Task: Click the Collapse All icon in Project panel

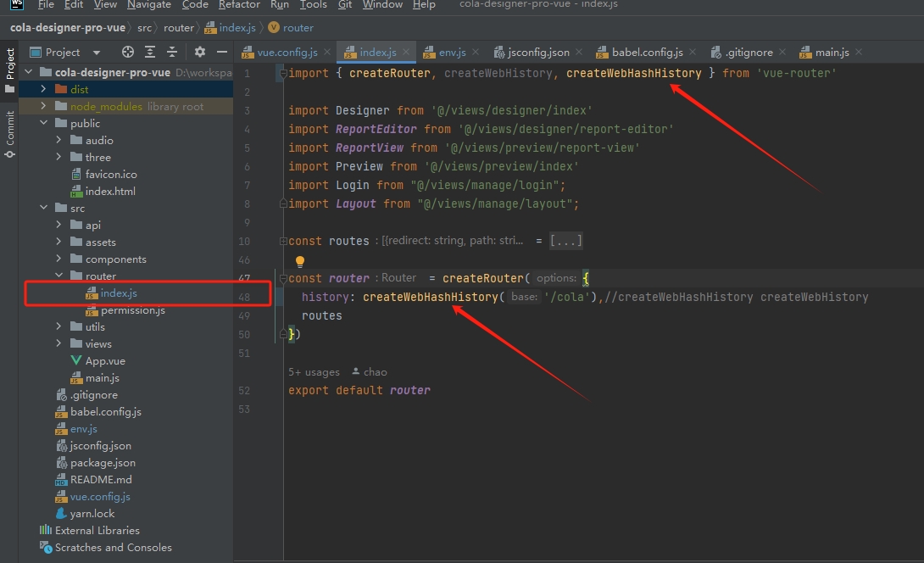Action: coord(172,53)
